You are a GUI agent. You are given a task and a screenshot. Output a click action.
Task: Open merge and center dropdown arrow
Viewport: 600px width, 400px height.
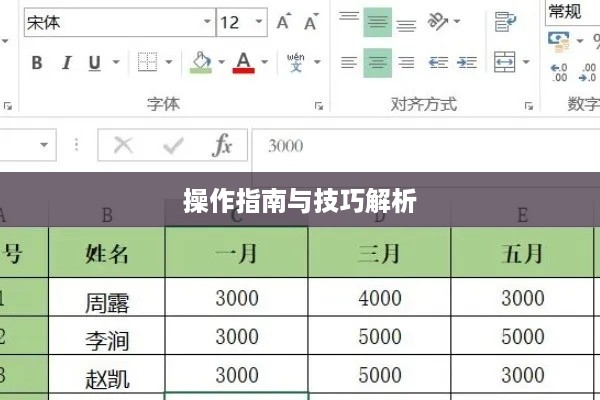click(526, 62)
